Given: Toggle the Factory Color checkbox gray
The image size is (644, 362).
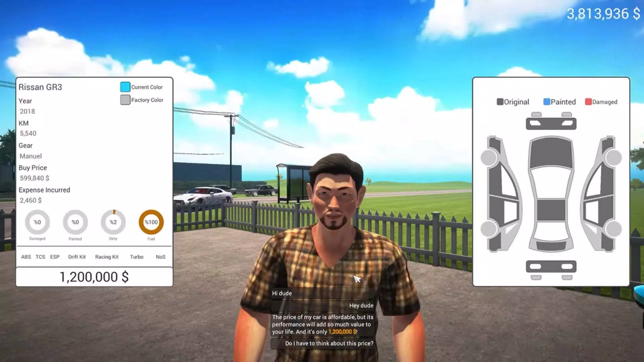Looking at the screenshot, I should pos(124,100).
